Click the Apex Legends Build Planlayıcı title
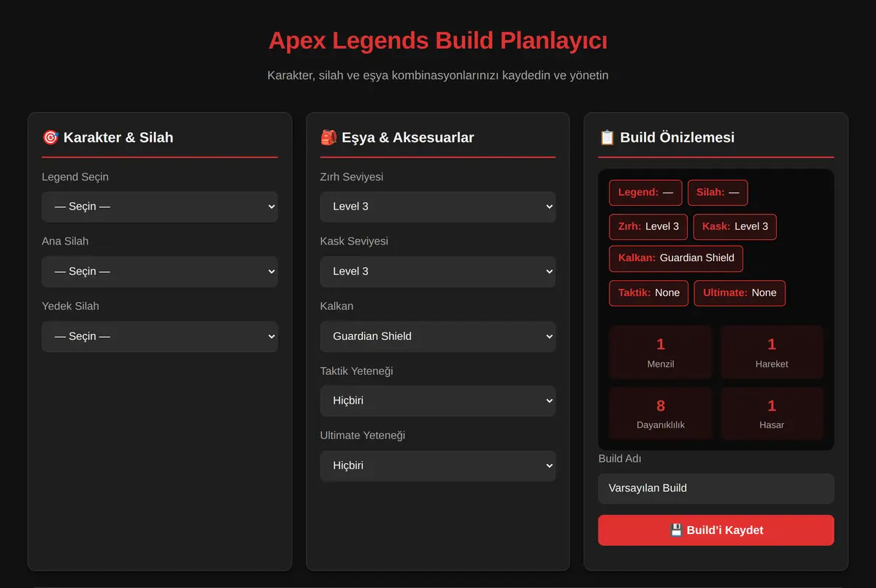876x588 pixels. [438, 40]
